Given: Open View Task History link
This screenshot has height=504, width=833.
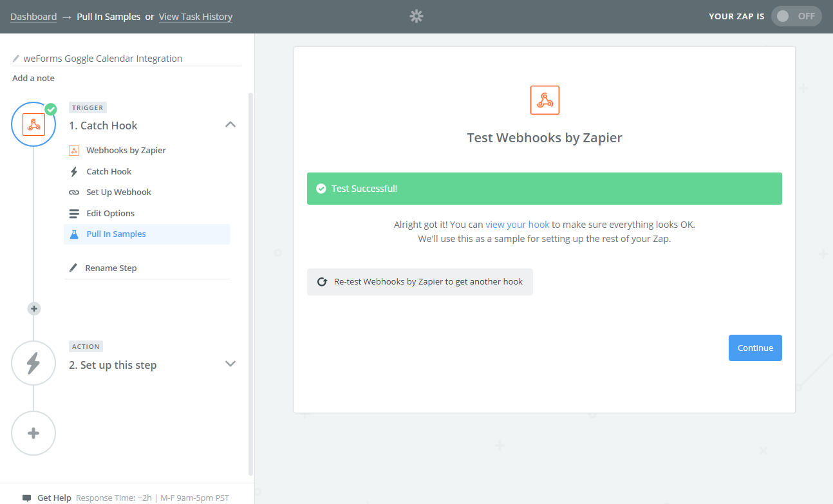Looking at the screenshot, I should pyautogui.click(x=196, y=17).
